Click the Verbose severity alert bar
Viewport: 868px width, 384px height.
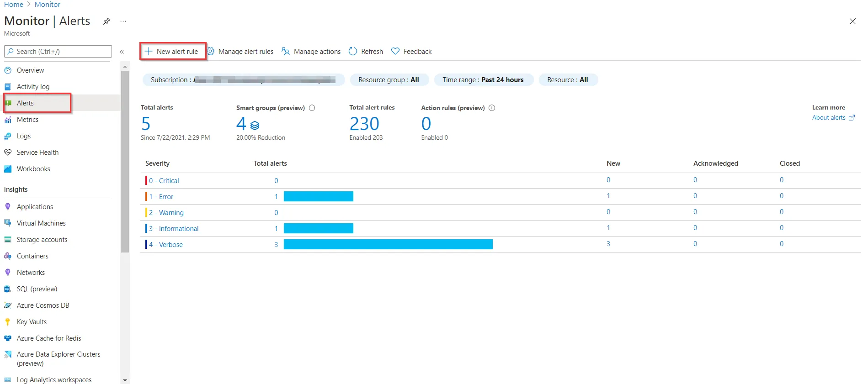coord(388,244)
